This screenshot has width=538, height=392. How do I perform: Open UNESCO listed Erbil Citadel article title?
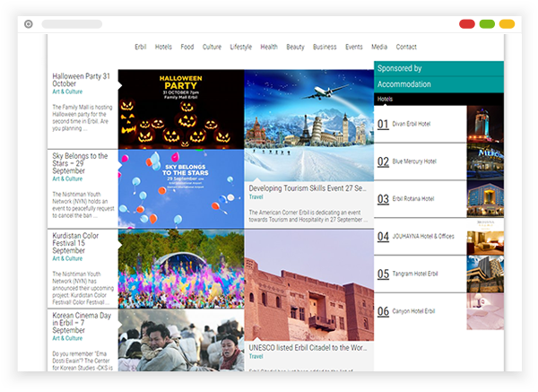[x=308, y=348]
